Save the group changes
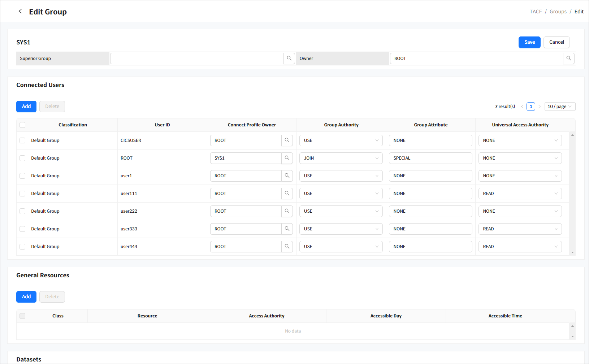 tap(529, 42)
